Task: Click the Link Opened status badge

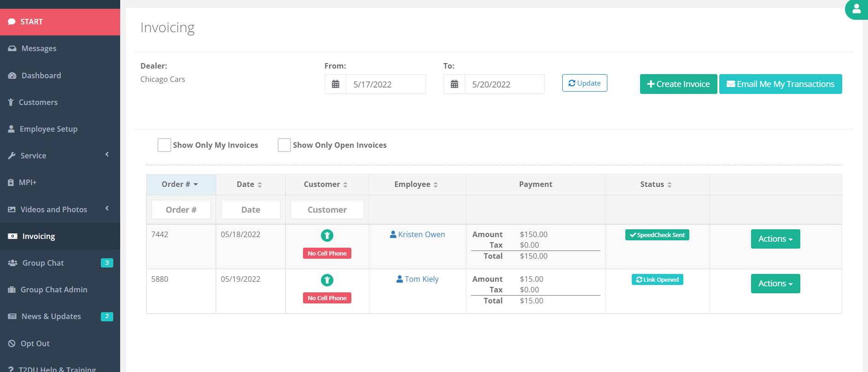Action: (x=657, y=279)
